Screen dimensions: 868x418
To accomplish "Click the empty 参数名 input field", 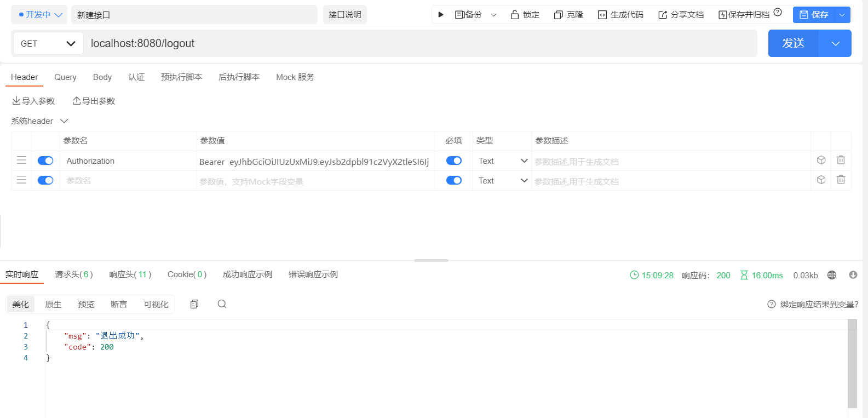I will (x=128, y=180).
